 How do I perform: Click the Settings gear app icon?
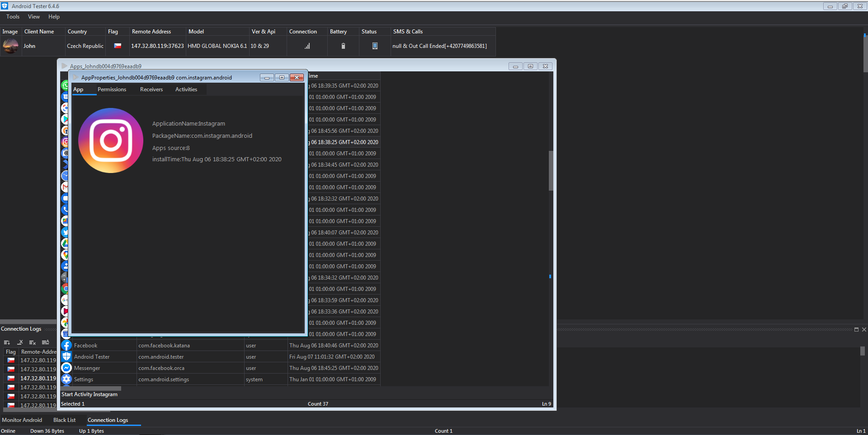[66, 379]
